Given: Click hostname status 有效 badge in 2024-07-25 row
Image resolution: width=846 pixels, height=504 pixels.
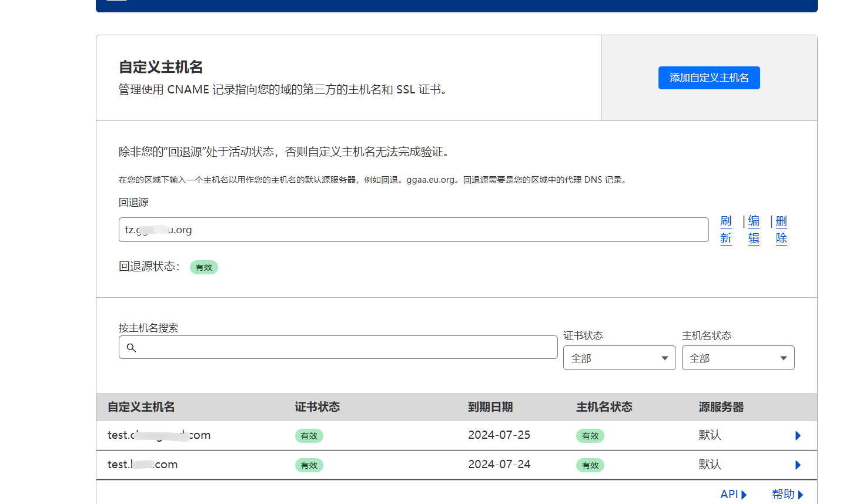Looking at the screenshot, I should point(590,436).
